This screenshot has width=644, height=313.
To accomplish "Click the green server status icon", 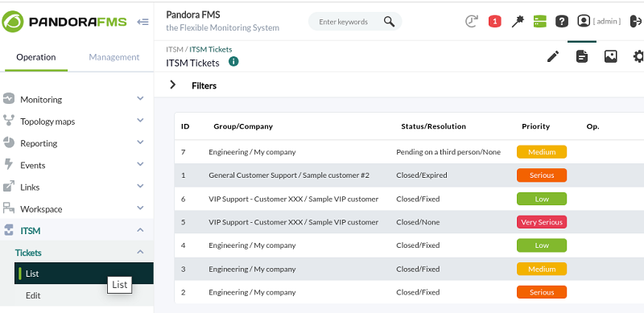I will pos(539,22).
